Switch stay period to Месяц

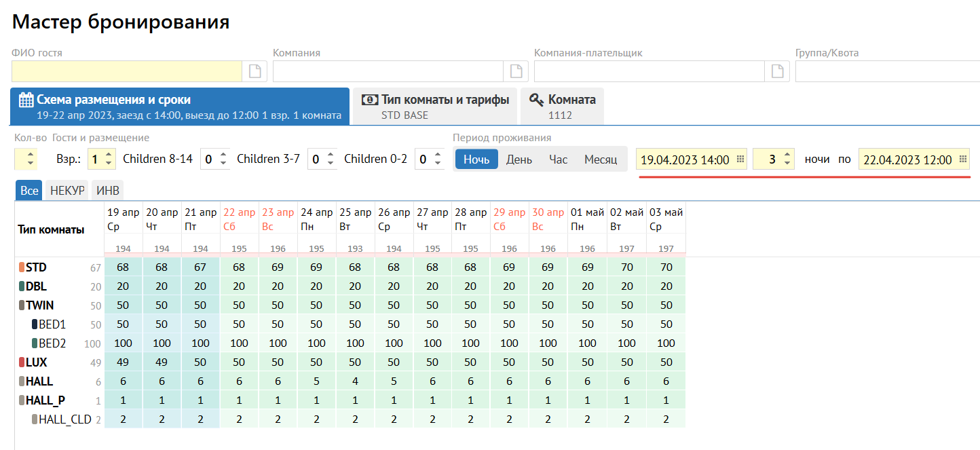click(600, 160)
